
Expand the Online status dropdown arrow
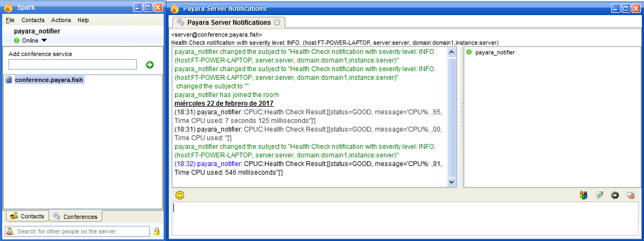(x=44, y=40)
